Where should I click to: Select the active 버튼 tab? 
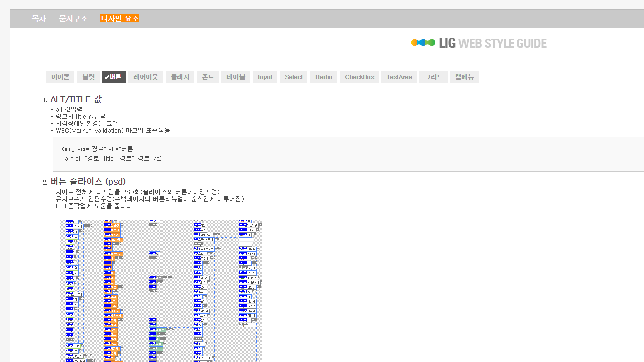point(114,77)
